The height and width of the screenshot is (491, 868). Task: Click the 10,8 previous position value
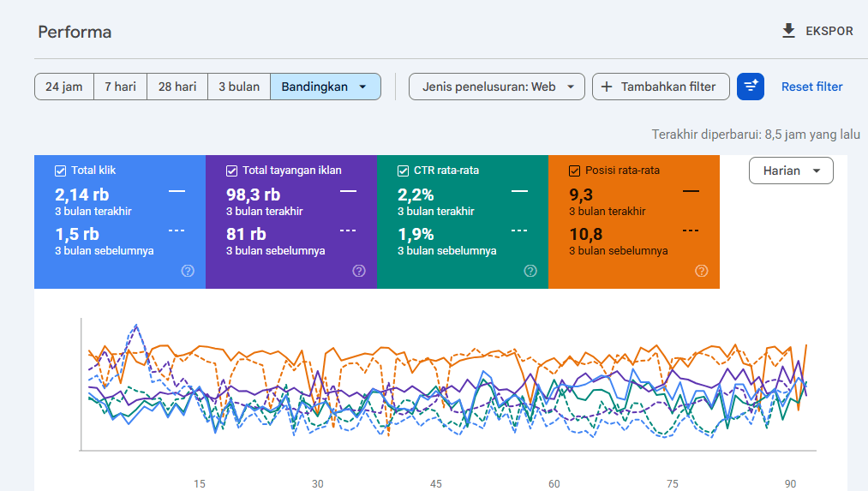[586, 235]
